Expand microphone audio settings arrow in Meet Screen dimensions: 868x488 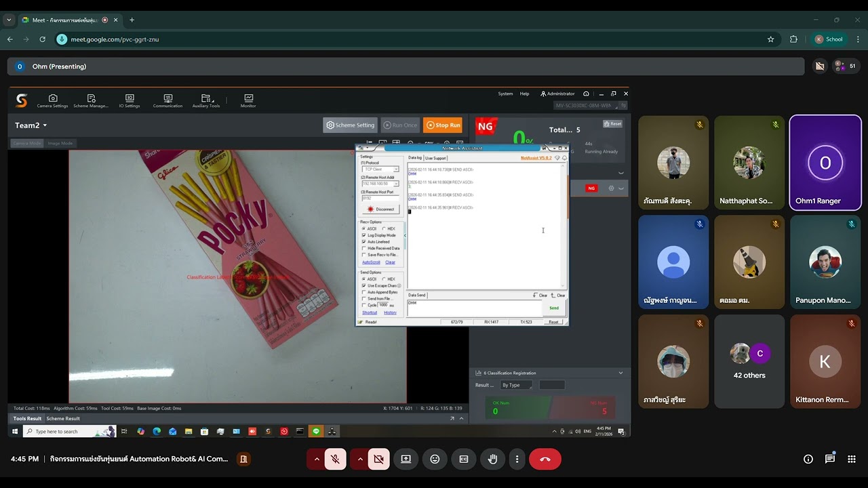click(x=317, y=459)
